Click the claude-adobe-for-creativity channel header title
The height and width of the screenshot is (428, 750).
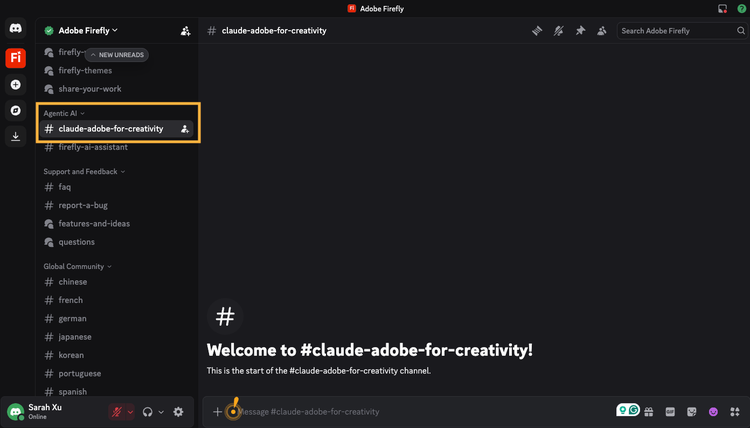coord(274,31)
